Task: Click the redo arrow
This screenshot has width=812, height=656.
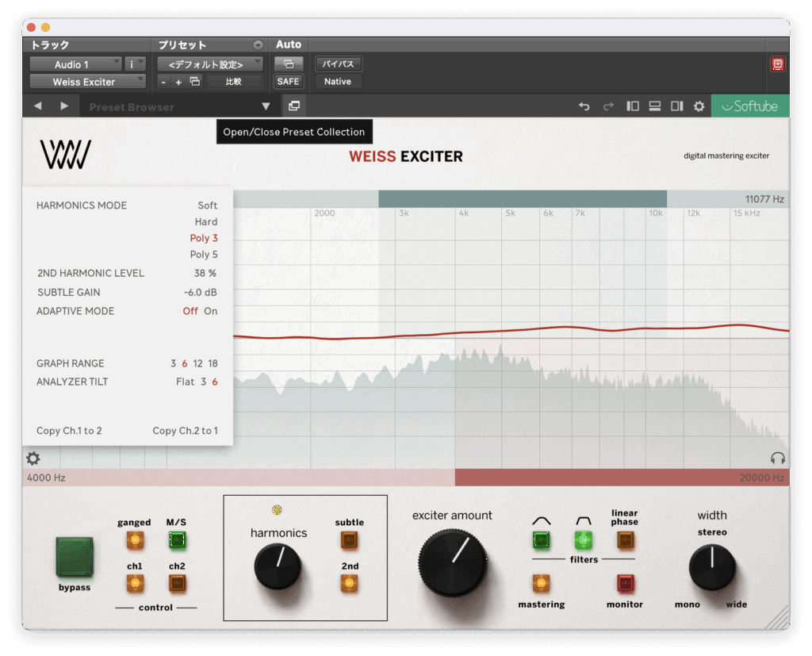Action: coord(608,106)
